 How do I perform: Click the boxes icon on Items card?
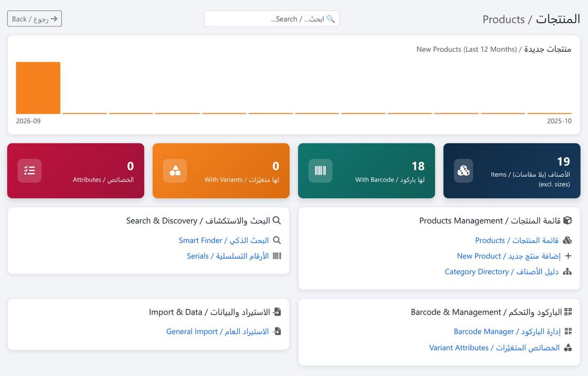(x=463, y=171)
